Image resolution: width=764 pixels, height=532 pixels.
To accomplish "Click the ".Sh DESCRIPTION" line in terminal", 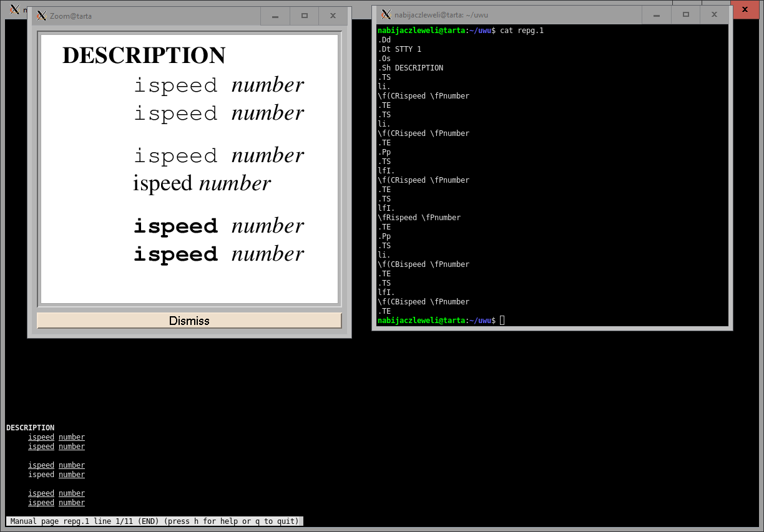I will 410,68.
